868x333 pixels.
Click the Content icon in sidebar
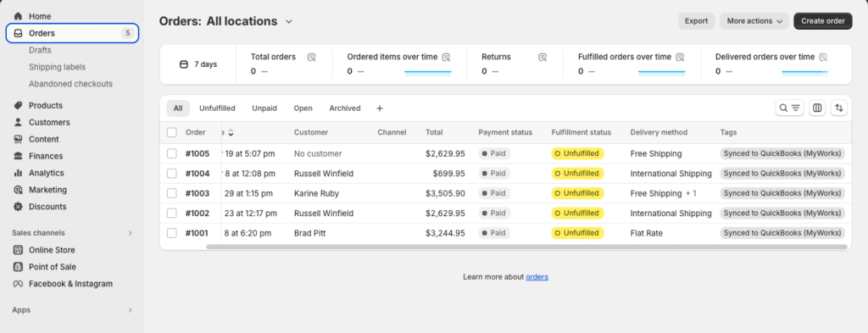click(19, 139)
